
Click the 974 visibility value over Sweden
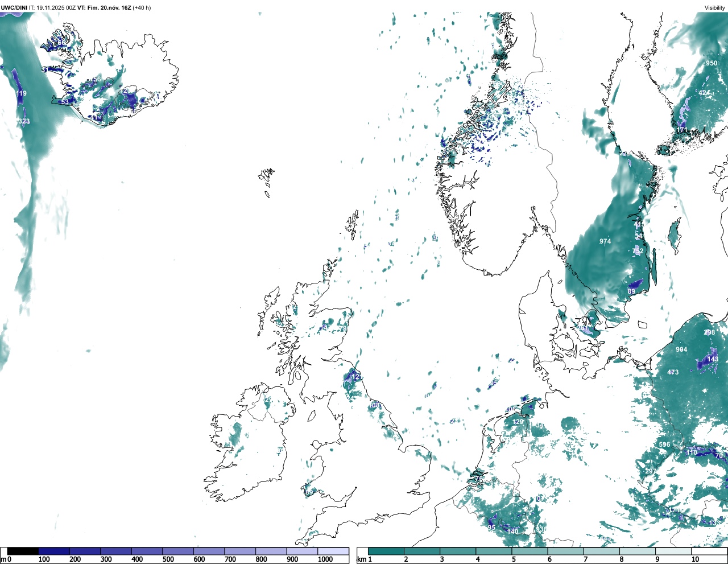[605, 241]
